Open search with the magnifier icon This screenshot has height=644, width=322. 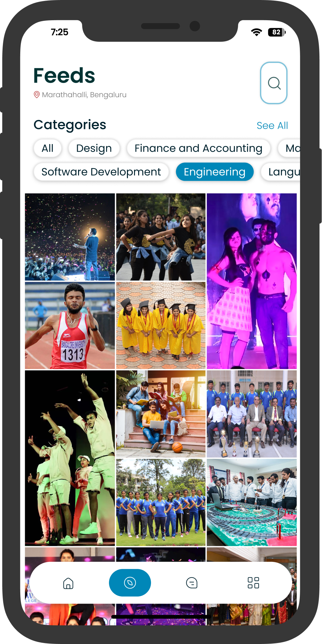(273, 83)
